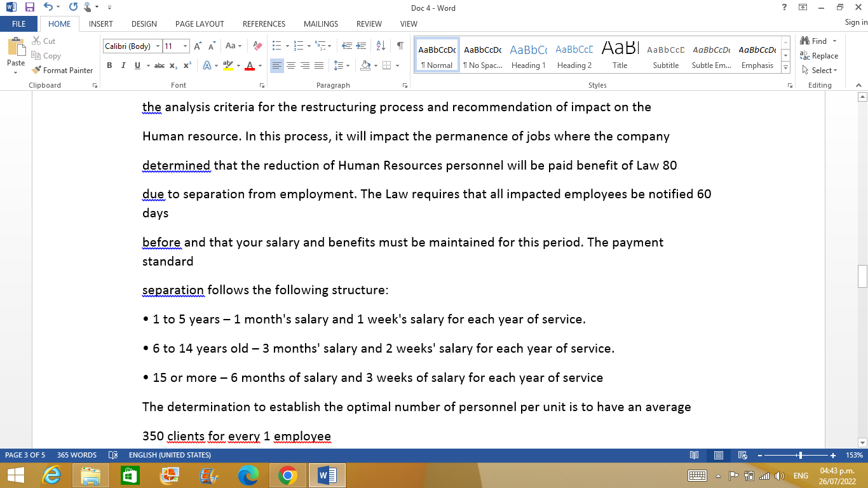Open the Paragraph dialog launcher
Image resolution: width=868 pixels, height=488 pixels.
pos(405,85)
